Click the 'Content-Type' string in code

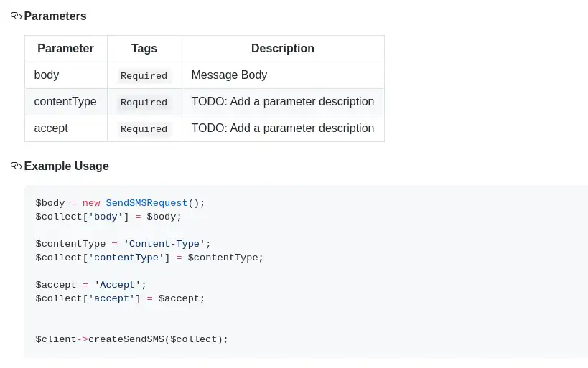tap(164, 244)
